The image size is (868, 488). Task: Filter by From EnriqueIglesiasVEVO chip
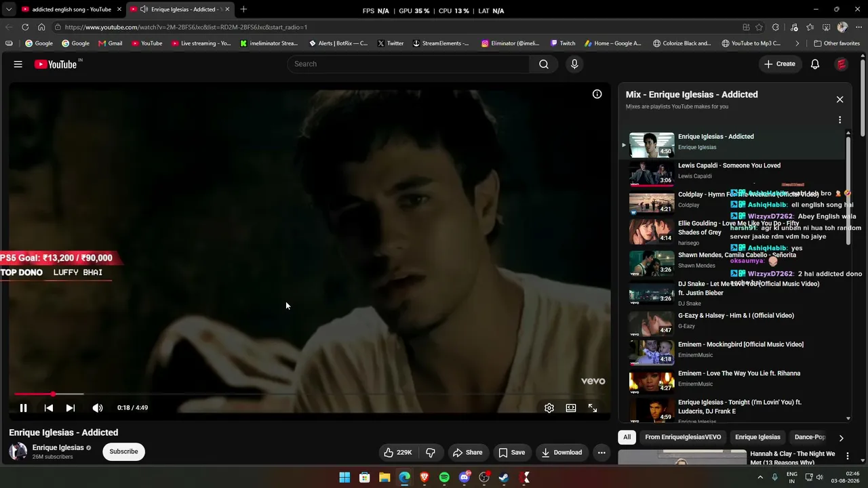[x=683, y=437]
